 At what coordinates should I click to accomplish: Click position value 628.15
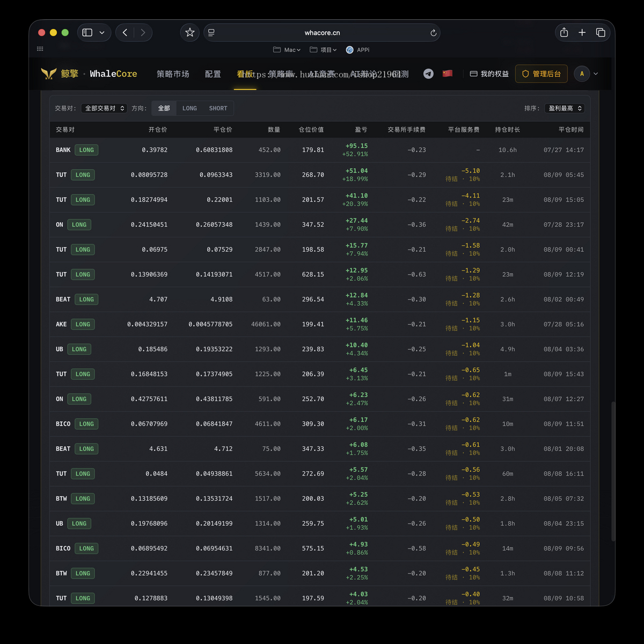pyautogui.click(x=313, y=275)
